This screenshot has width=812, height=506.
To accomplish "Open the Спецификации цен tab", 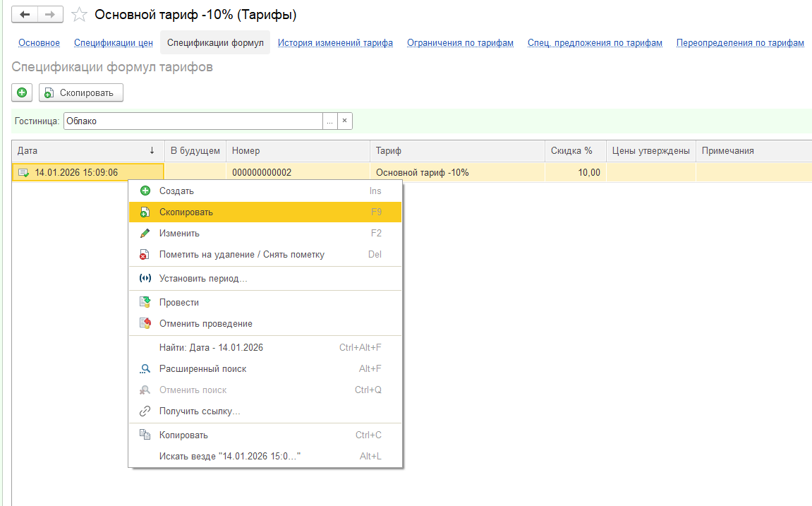I will point(114,43).
